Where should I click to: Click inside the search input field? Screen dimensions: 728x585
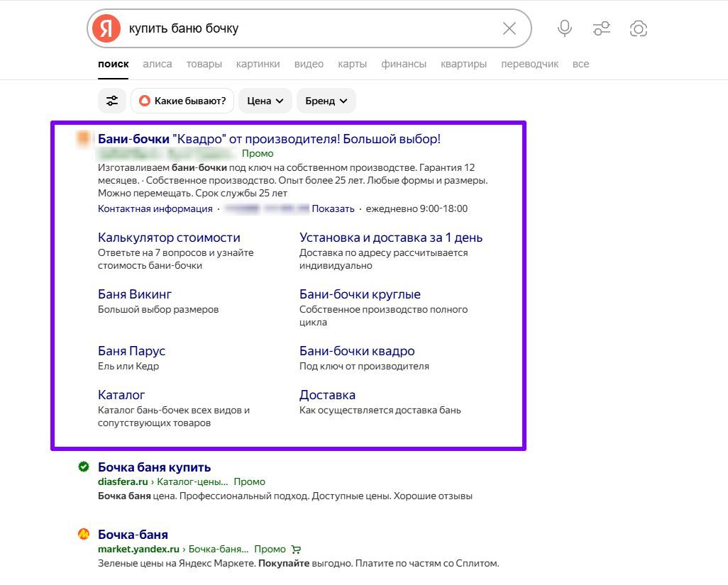click(305, 28)
